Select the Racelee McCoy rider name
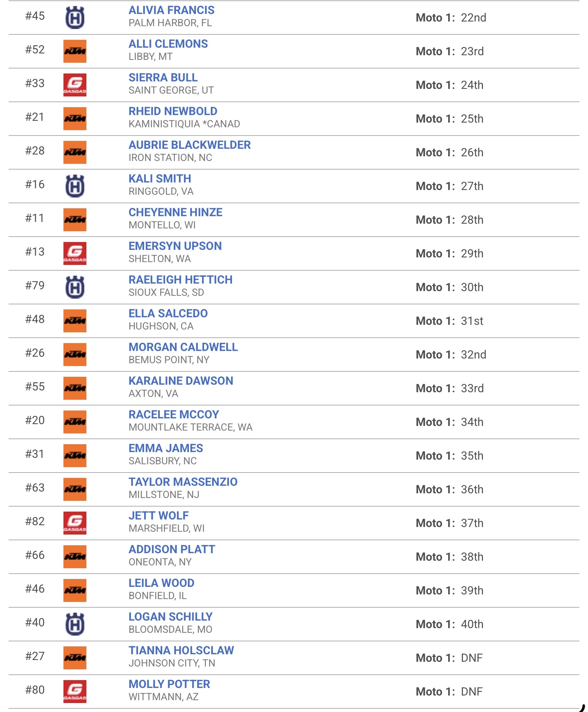This screenshot has height=712, width=588. tap(174, 414)
